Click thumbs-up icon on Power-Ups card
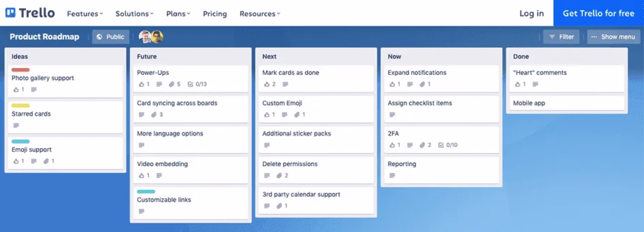 pyautogui.click(x=142, y=84)
